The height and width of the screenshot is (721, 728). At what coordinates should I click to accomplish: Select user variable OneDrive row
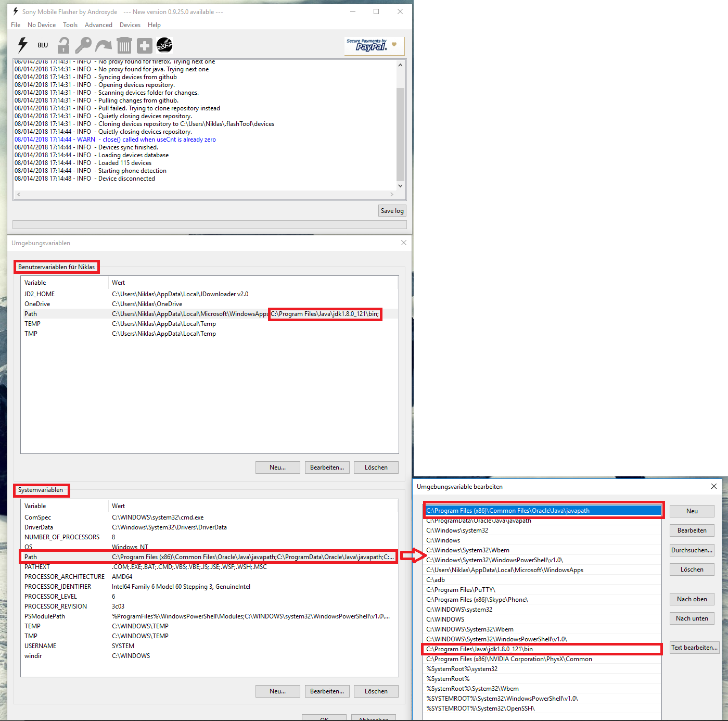pyautogui.click(x=209, y=304)
